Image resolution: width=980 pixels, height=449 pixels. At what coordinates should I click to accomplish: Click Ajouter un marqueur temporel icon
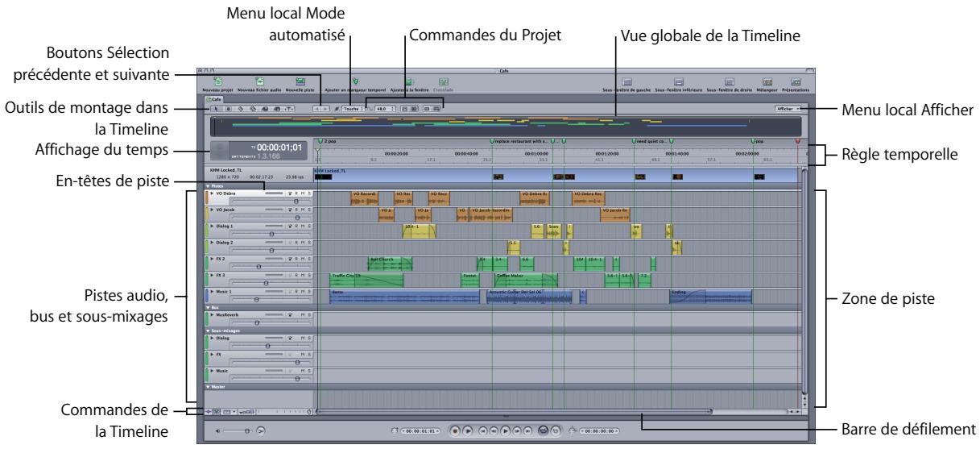coord(355,81)
